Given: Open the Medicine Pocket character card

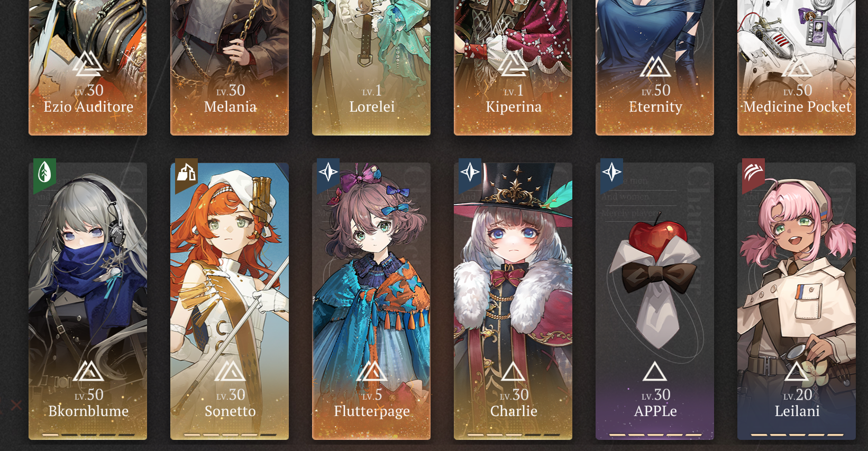Looking at the screenshot, I should tap(797, 67).
